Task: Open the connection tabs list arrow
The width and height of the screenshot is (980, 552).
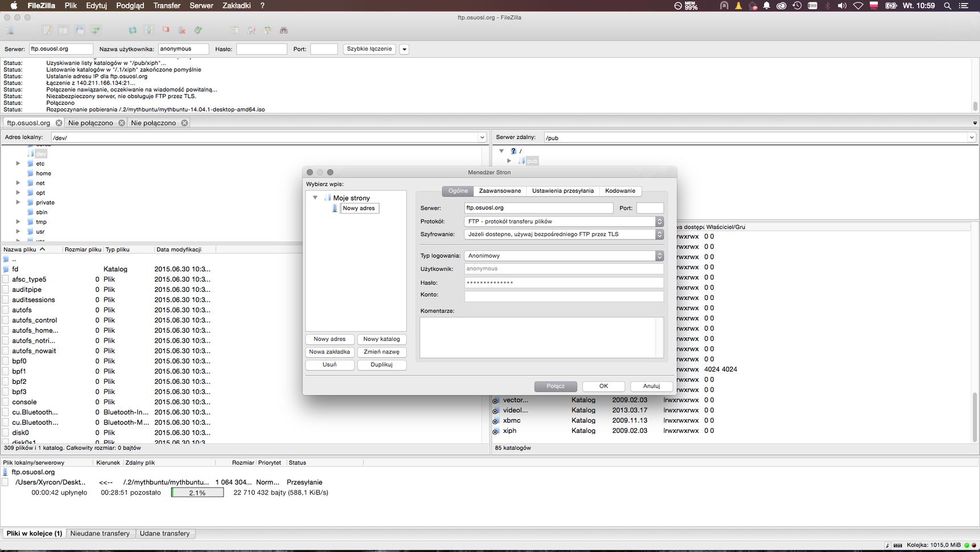Action: click(975, 123)
